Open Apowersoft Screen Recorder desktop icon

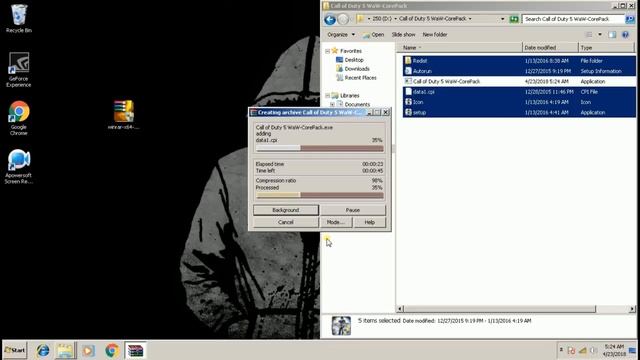click(19, 167)
